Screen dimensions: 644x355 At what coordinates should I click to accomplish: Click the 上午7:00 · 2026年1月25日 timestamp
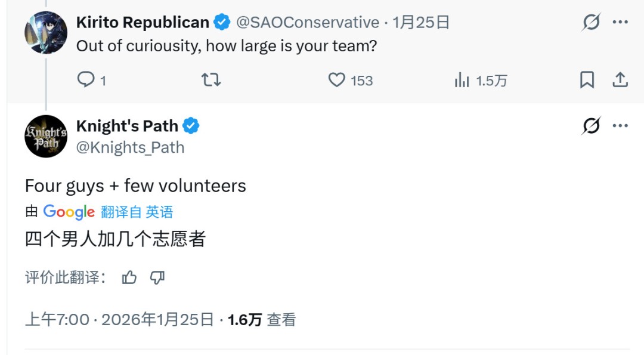(x=119, y=320)
